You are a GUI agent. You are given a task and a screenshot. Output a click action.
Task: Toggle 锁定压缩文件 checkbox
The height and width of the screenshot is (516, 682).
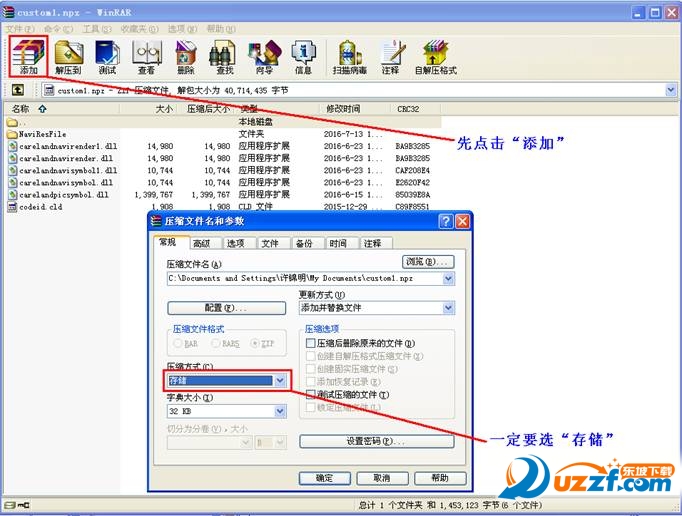point(310,408)
